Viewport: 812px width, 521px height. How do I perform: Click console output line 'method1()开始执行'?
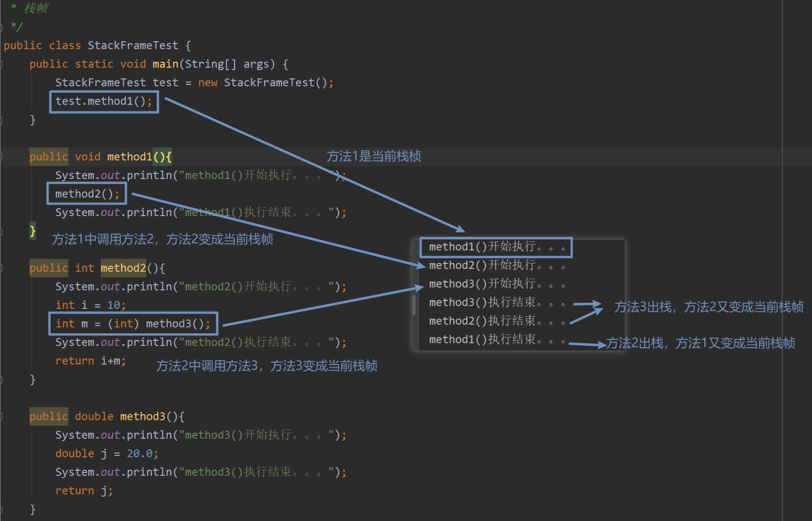tap(497, 247)
